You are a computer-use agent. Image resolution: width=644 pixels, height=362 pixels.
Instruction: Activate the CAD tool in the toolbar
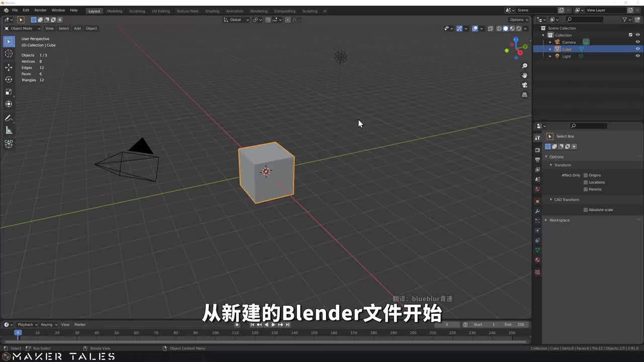9,143
